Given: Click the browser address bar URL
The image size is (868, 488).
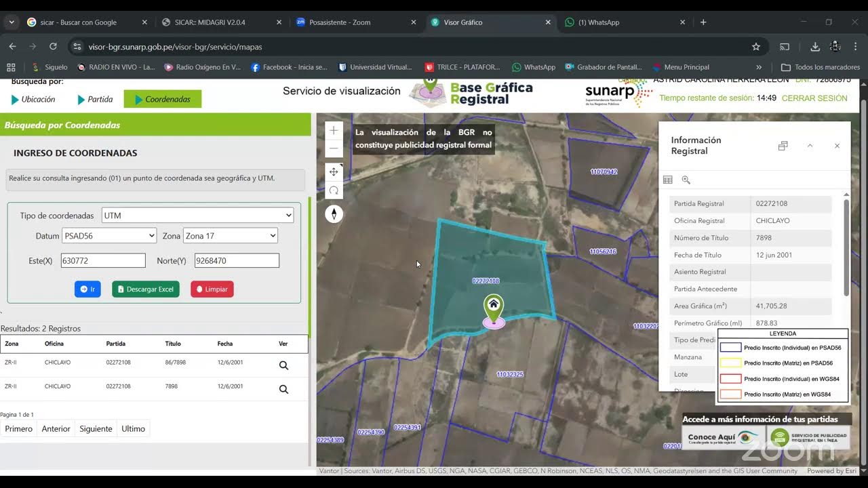Looking at the screenshot, I should [175, 47].
